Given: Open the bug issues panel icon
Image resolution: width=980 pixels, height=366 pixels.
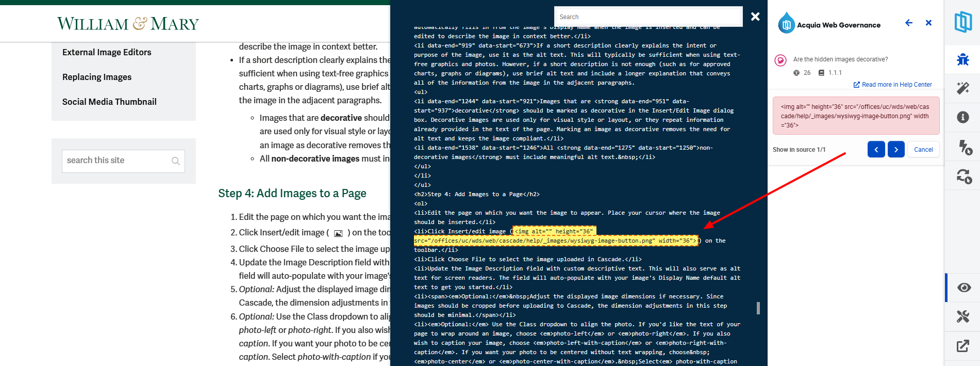Looking at the screenshot, I should (962, 59).
